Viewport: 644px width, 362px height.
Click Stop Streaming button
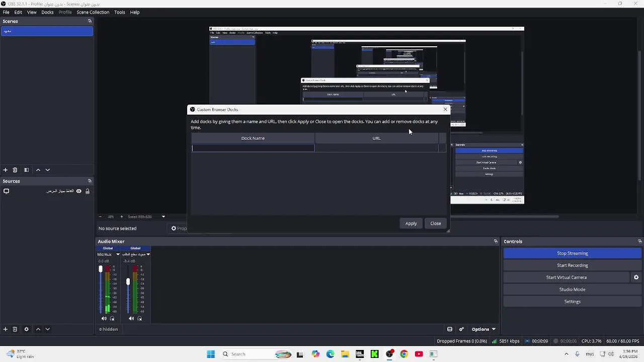(572, 253)
